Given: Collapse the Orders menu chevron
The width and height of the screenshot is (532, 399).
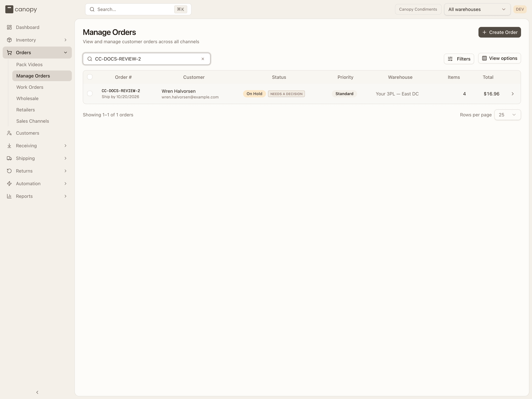Looking at the screenshot, I should click(65, 53).
